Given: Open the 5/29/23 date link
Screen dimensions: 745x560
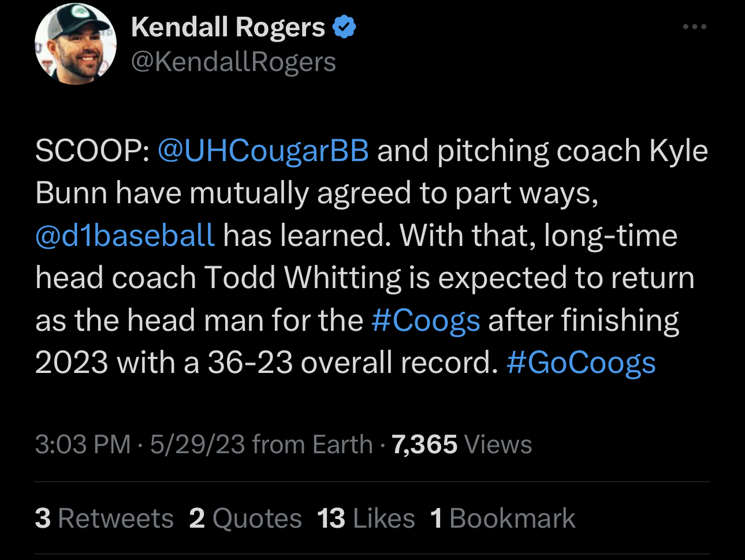Looking at the screenshot, I should (198, 445).
